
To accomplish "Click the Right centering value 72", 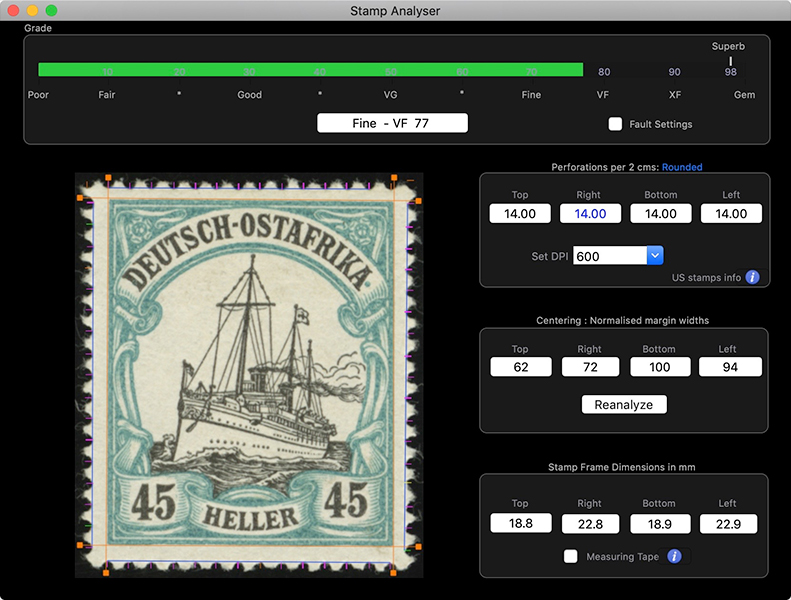I will coord(590,367).
